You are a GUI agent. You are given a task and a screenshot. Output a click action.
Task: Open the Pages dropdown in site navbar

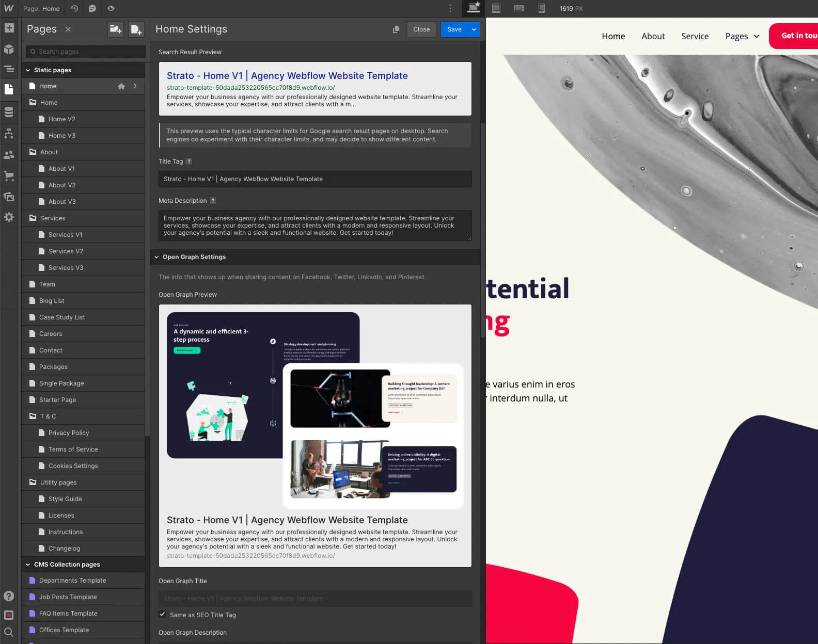pyautogui.click(x=742, y=36)
